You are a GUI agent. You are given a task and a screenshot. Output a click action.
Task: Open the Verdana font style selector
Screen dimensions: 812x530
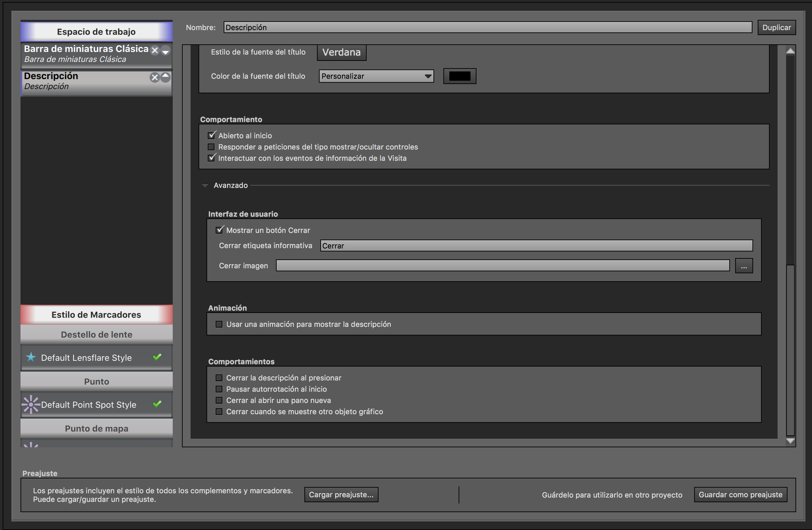[341, 52]
